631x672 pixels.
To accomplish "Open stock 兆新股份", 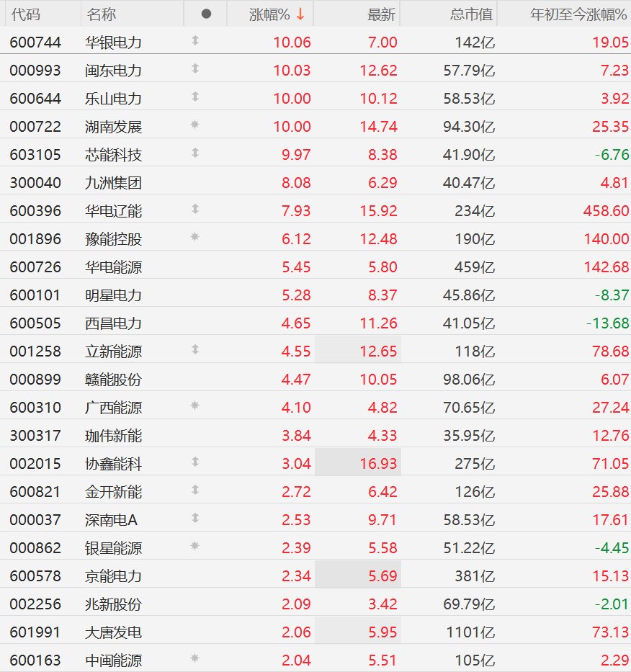I will point(113,604).
